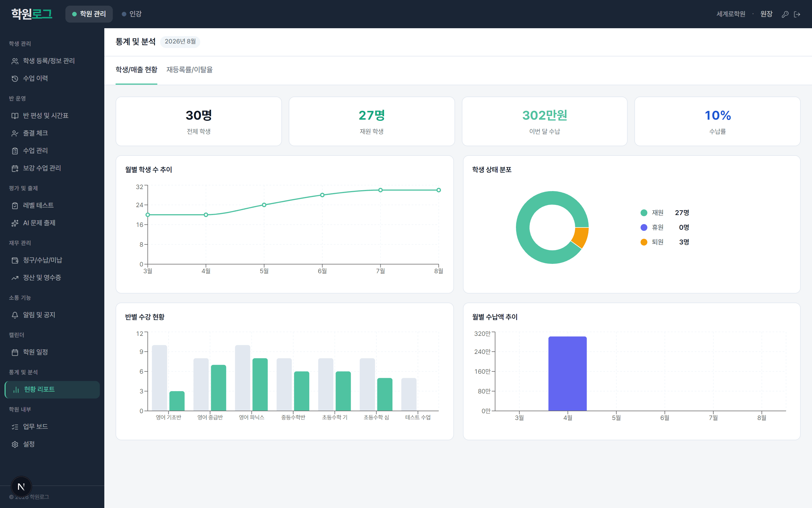Viewport: 812px width, 508px height.
Task: Open the round N badge at bottom left
Action: (21, 487)
